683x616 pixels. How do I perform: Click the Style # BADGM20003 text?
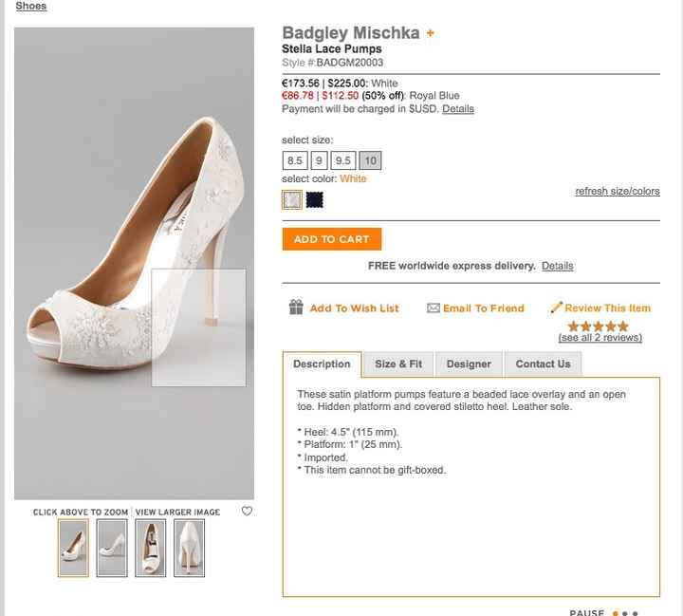(332, 63)
